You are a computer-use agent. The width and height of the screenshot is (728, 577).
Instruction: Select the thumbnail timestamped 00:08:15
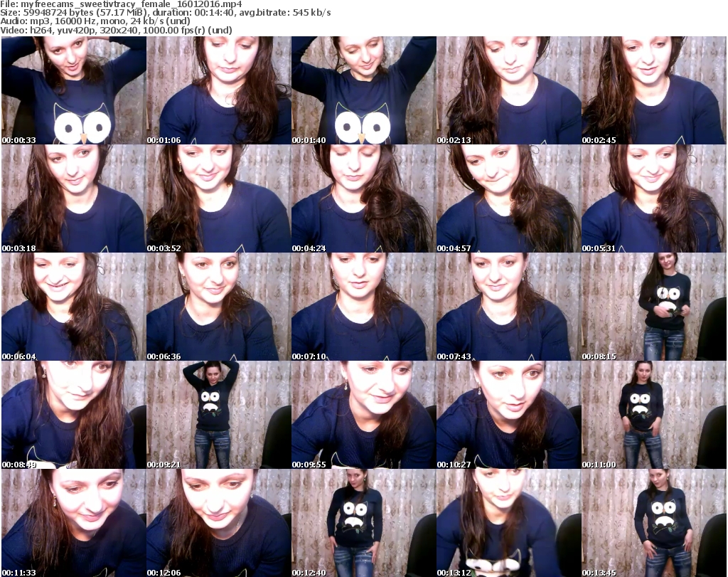(654, 307)
